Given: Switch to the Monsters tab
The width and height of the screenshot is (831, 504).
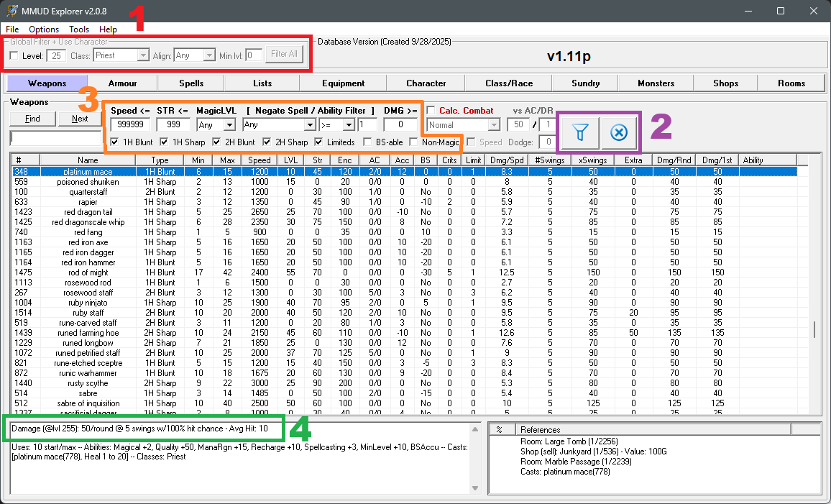Looking at the screenshot, I should click(x=656, y=83).
